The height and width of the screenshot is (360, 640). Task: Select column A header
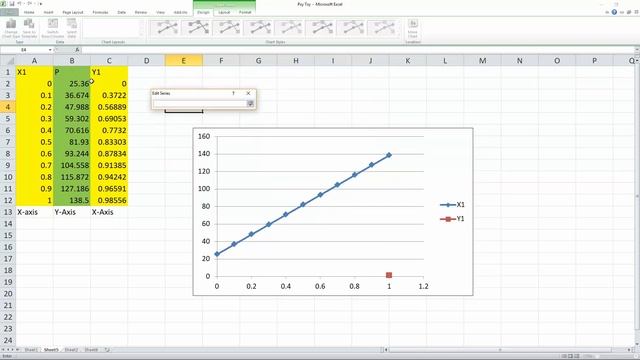click(x=34, y=61)
